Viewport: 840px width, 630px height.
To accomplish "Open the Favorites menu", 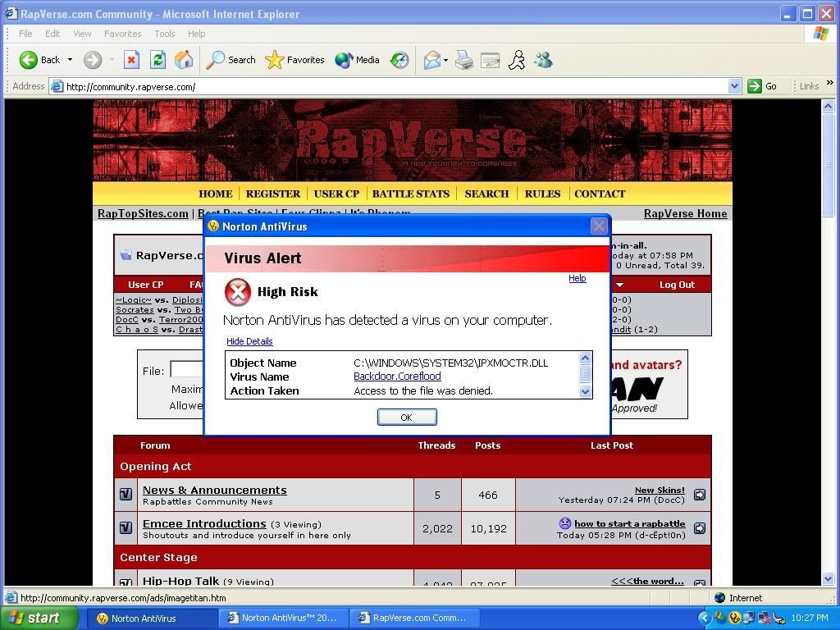I will 123,33.
